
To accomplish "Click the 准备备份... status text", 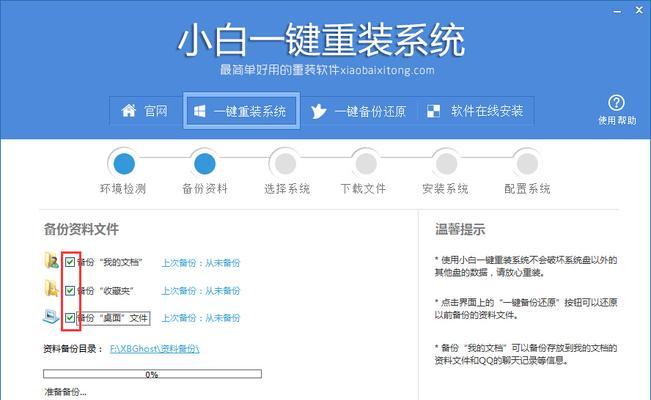I will pyautogui.click(x=65, y=392).
